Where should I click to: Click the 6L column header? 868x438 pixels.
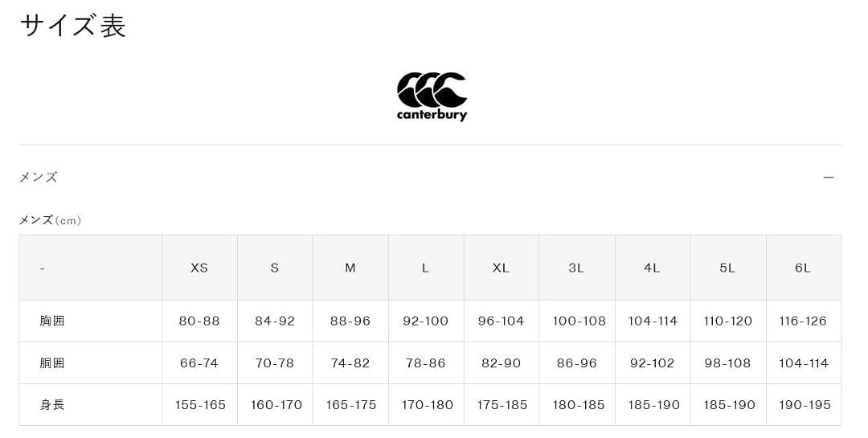pos(803,268)
